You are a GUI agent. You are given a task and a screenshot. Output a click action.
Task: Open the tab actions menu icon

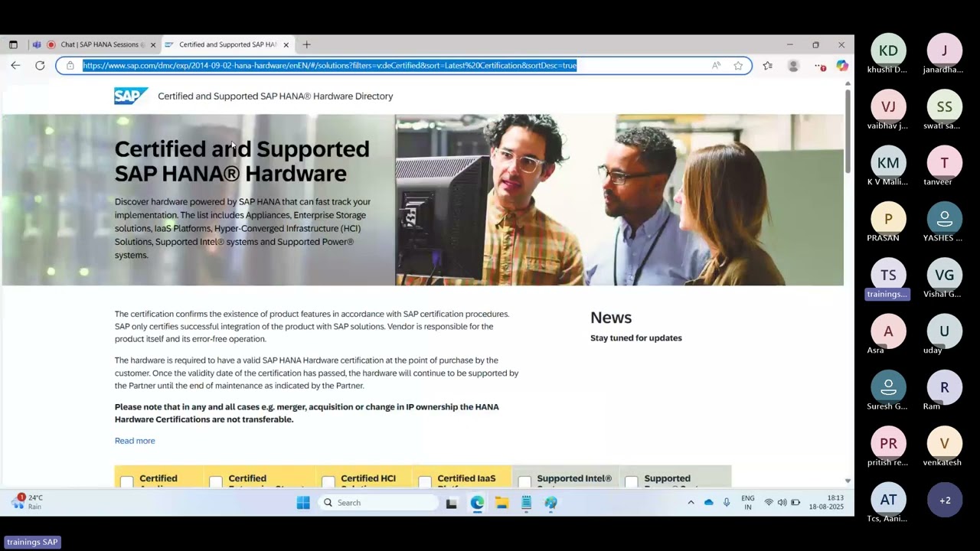(x=13, y=44)
